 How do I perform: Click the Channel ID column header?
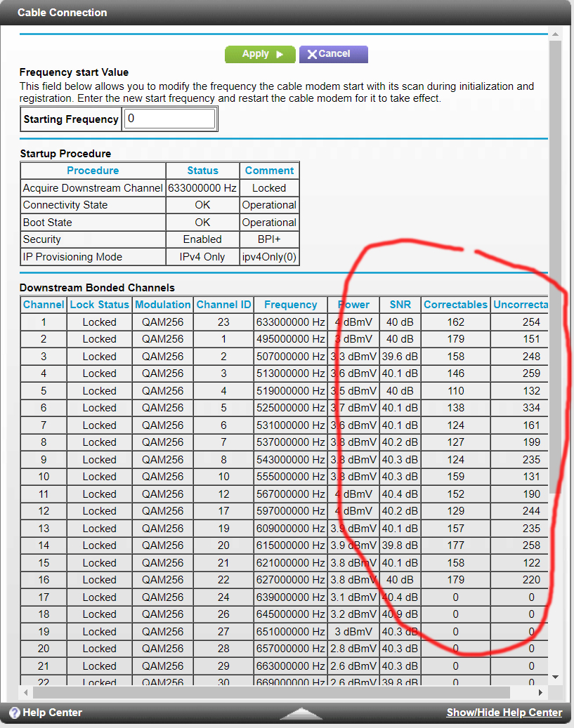pyautogui.click(x=223, y=305)
